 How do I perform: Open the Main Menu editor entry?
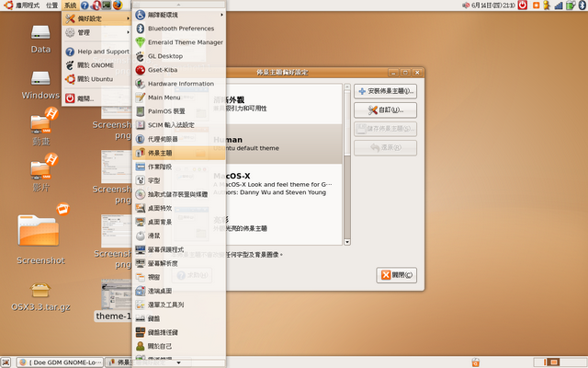click(x=179, y=98)
